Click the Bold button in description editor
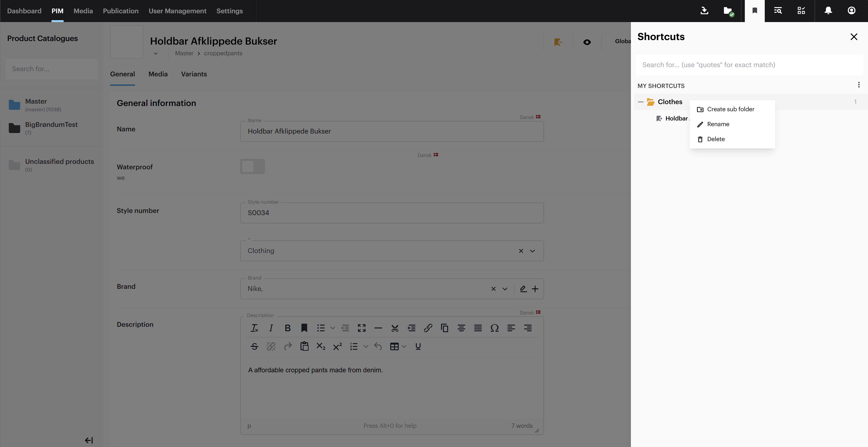 point(287,328)
